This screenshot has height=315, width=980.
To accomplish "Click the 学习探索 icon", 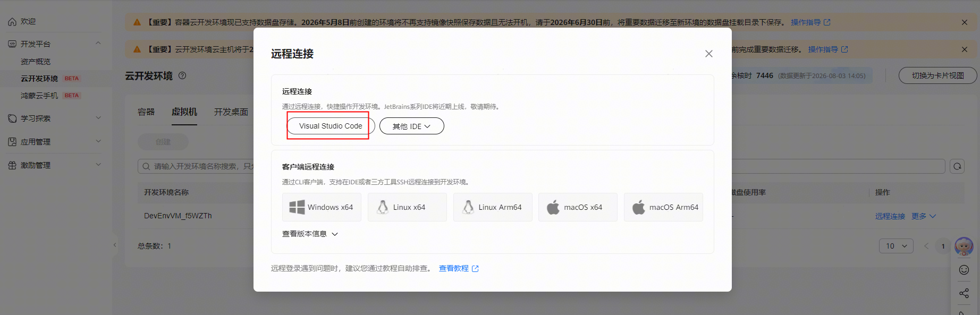I will [x=12, y=118].
